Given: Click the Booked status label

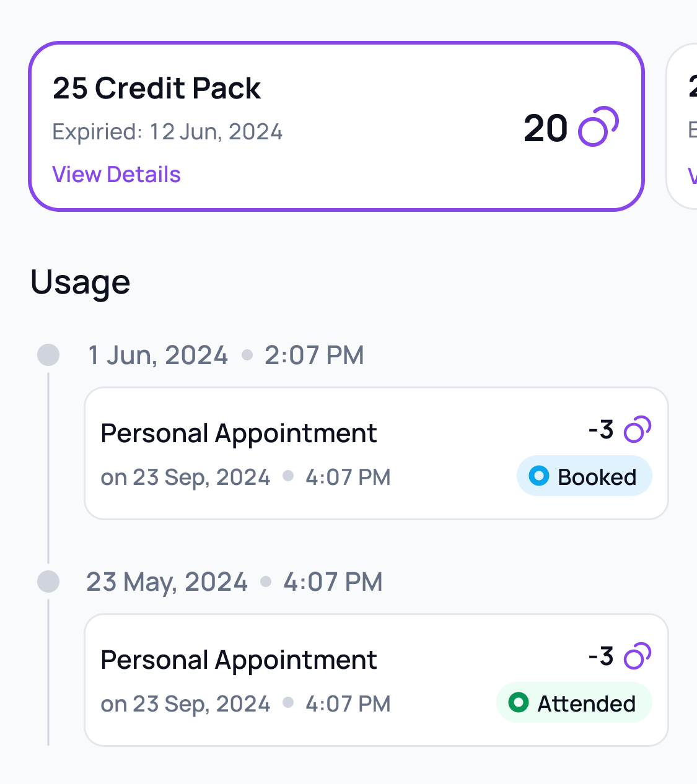Looking at the screenshot, I should click(x=597, y=477).
